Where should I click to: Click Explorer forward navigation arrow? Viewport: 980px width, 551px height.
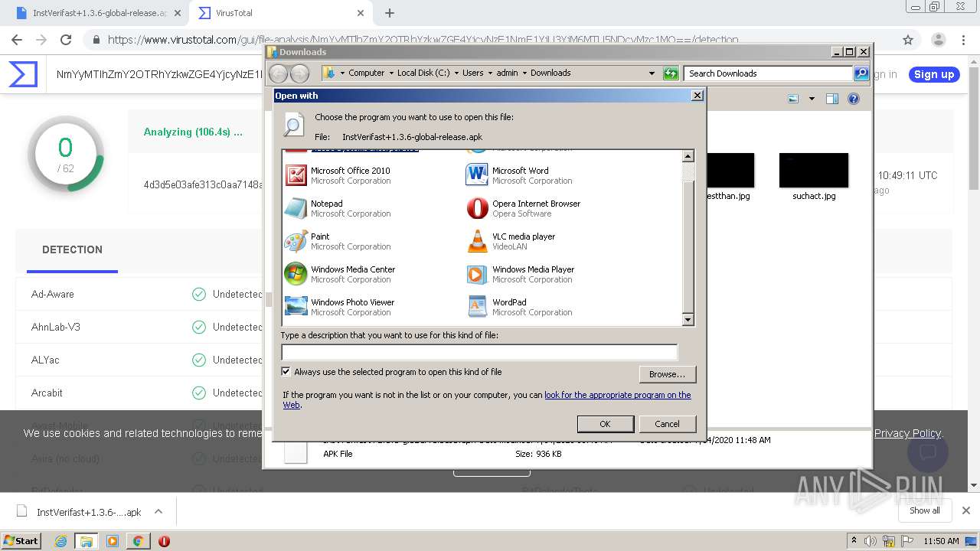pos(299,73)
